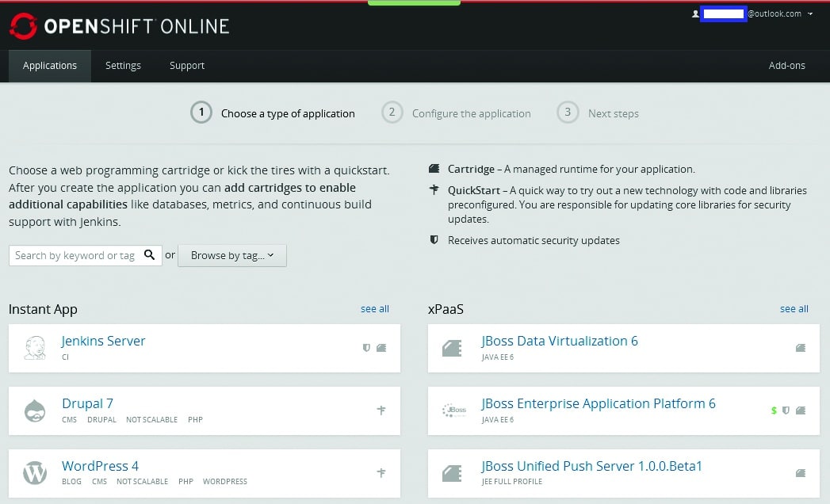830x504 pixels.
Task: Click the JBoss Unified Push Server cartridge icon
Action: pos(453,473)
